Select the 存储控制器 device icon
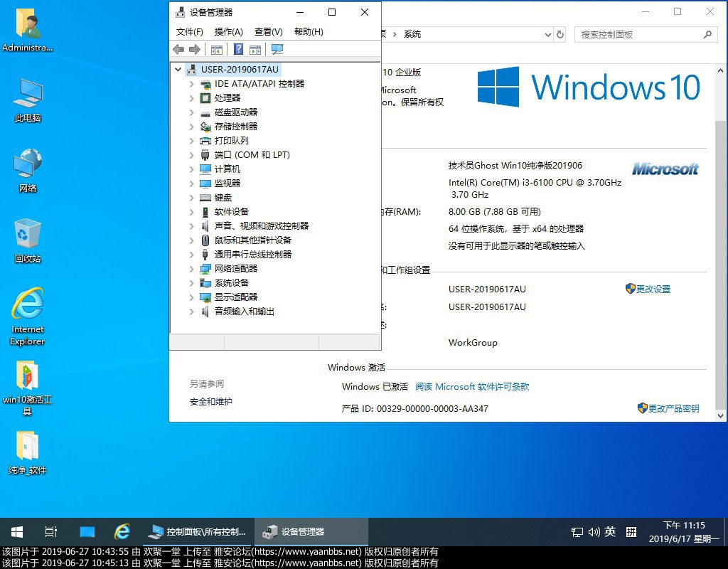This screenshot has width=728, height=569. [x=205, y=127]
